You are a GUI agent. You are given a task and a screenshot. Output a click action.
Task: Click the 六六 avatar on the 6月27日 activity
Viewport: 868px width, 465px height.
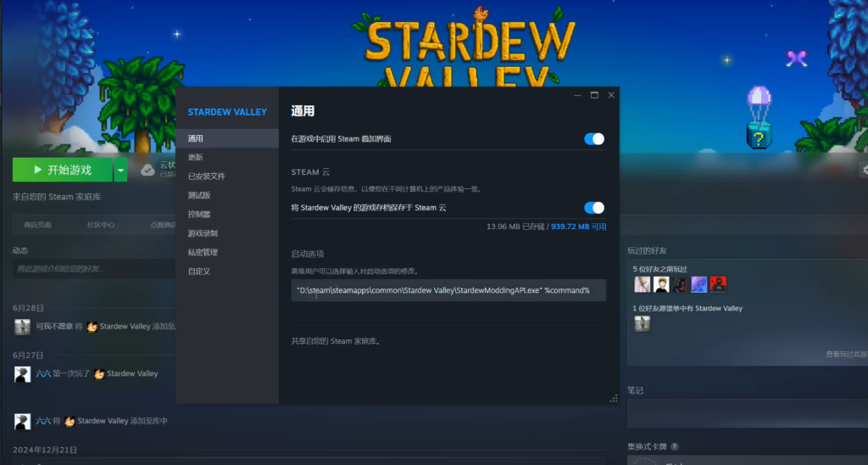click(22, 374)
